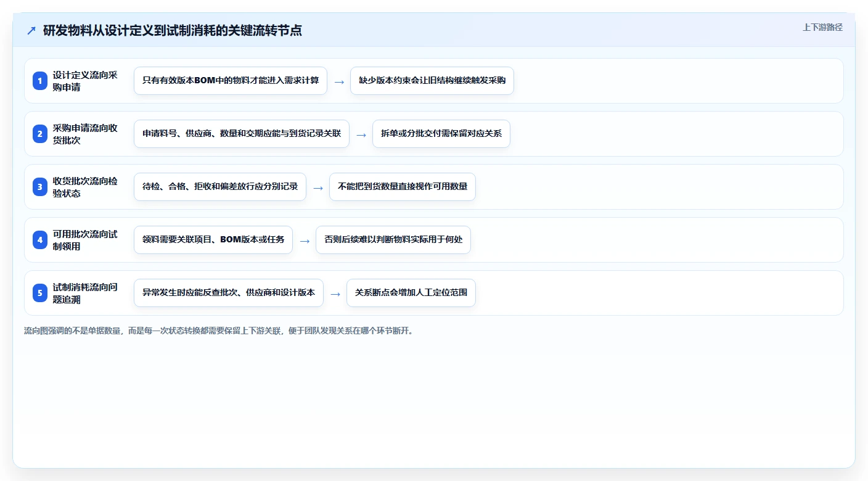868x481 pixels.
Task: Click step number 3 badge
Action: 40,187
